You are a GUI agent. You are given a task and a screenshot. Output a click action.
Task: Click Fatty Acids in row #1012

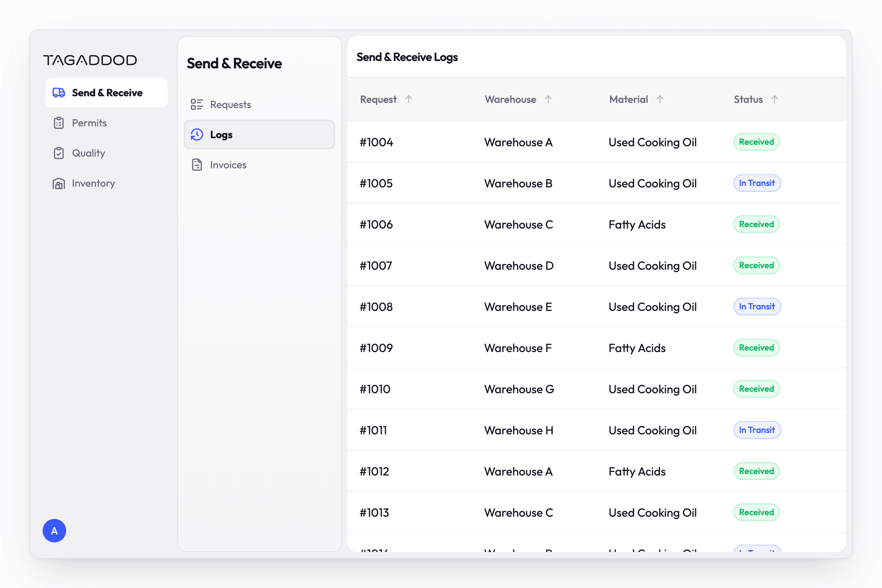(637, 472)
